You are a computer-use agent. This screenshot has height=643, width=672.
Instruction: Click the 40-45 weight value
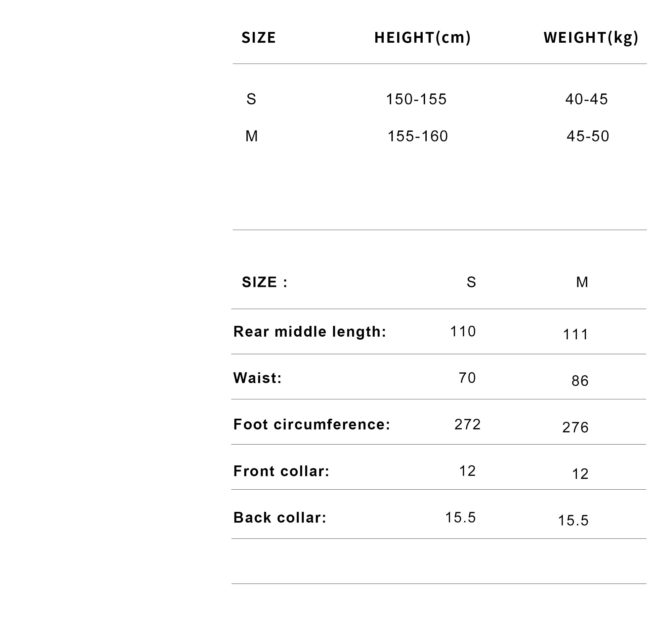(x=586, y=100)
